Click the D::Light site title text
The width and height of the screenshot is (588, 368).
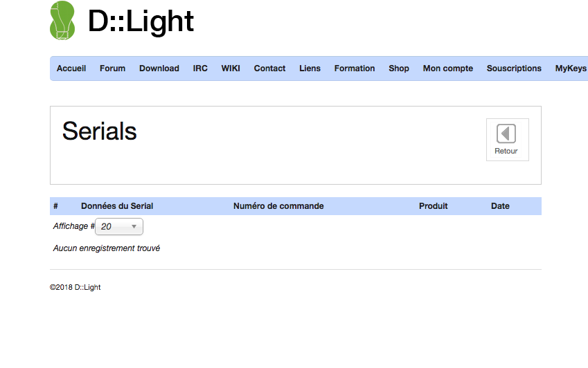[x=141, y=21]
